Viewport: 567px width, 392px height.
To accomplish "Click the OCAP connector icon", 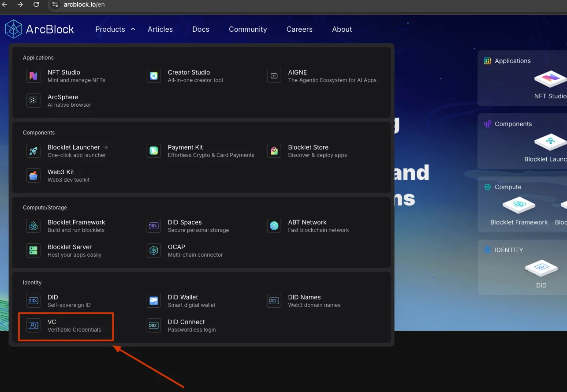I will (153, 250).
